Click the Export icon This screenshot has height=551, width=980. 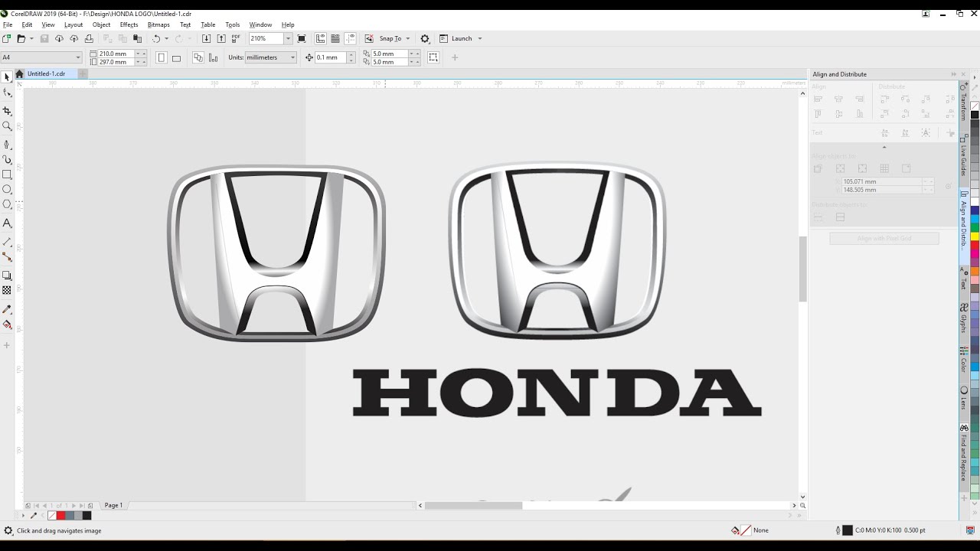point(221,38)
